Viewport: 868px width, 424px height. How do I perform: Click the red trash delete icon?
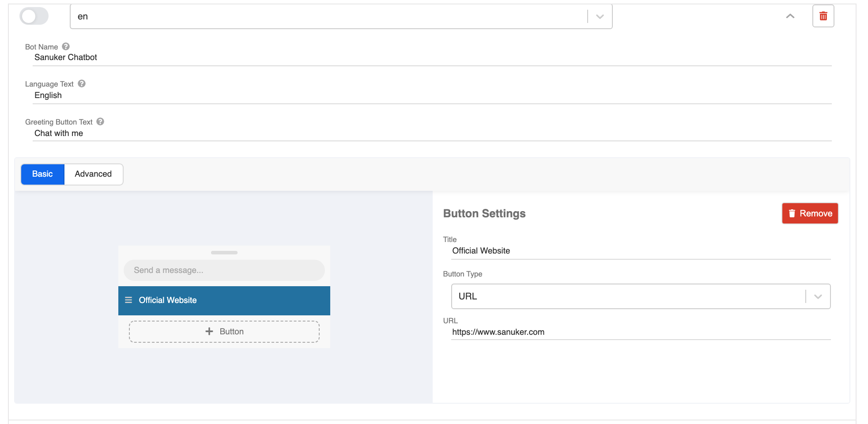tap(823, 16)
